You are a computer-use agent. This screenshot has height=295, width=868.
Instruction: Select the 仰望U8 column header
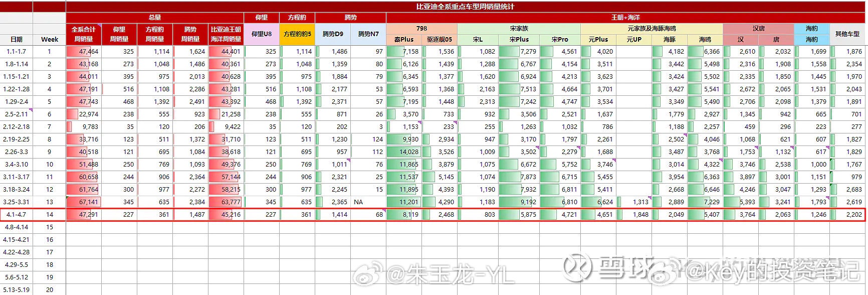(x=262, y=34)
